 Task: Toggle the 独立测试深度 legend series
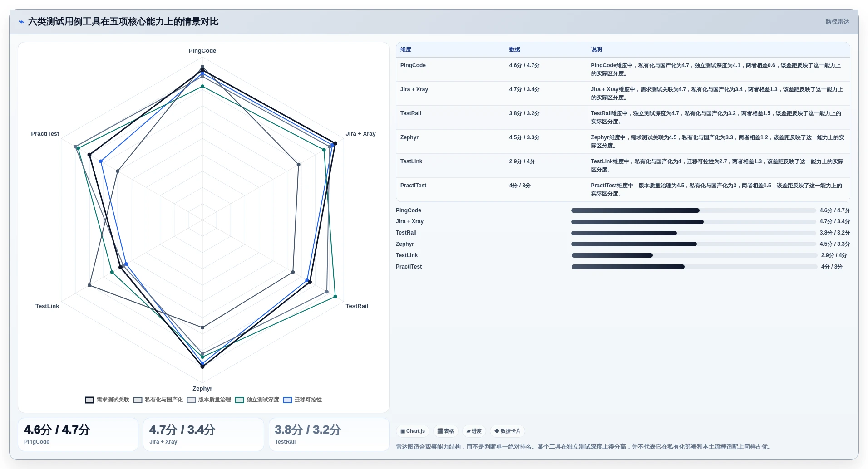point(257,400)
